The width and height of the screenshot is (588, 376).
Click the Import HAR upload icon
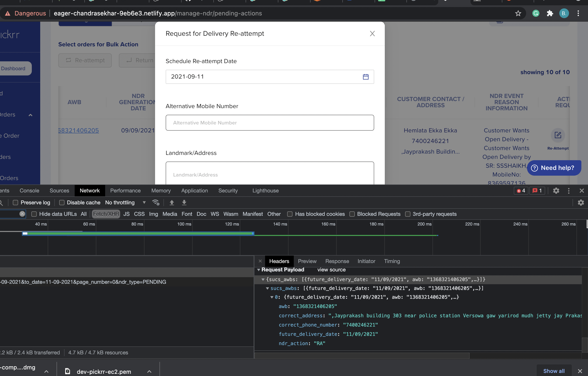172,202
